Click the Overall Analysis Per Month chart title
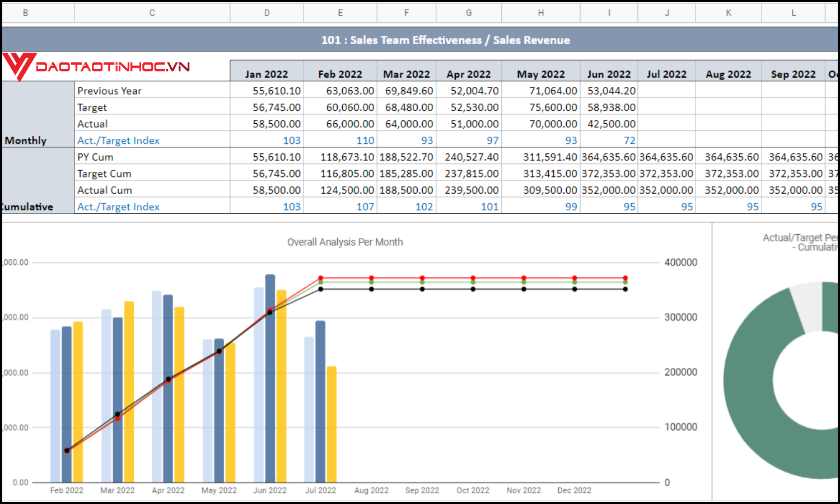The width and height of the screenshot is (840, 504). pyautogui.click(x=345, y=242)
